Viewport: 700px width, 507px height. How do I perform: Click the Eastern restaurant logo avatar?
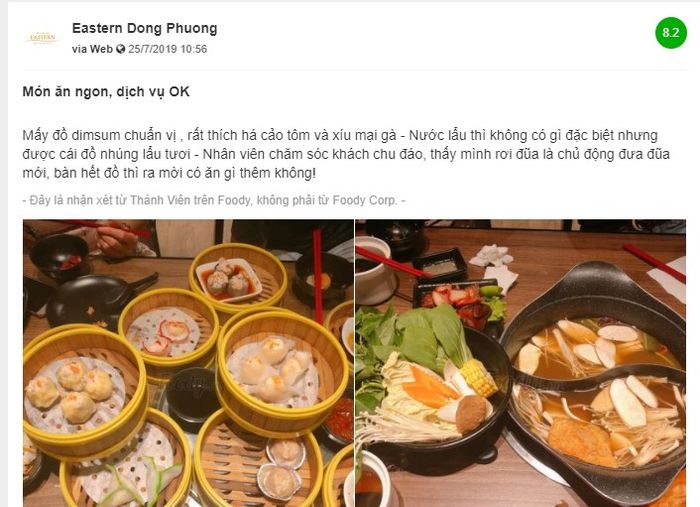42,38
